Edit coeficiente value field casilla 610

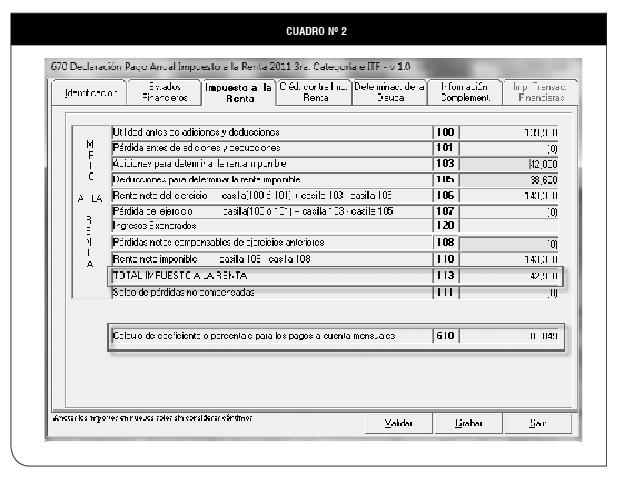[x=509, y=336]
